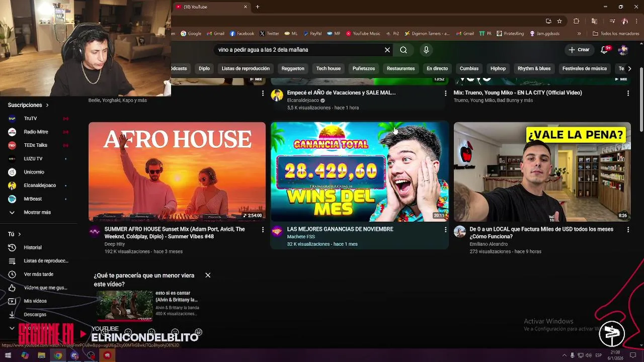The width and height of the screenshot is (644, 362).
Task: Close the minor-viewing survey card
Action: pos(208,275)
